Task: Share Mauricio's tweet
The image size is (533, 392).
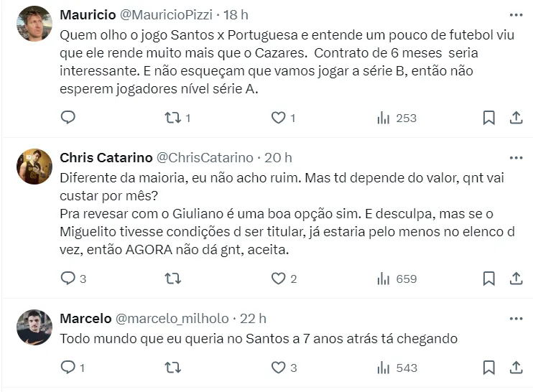Action: 516,118
